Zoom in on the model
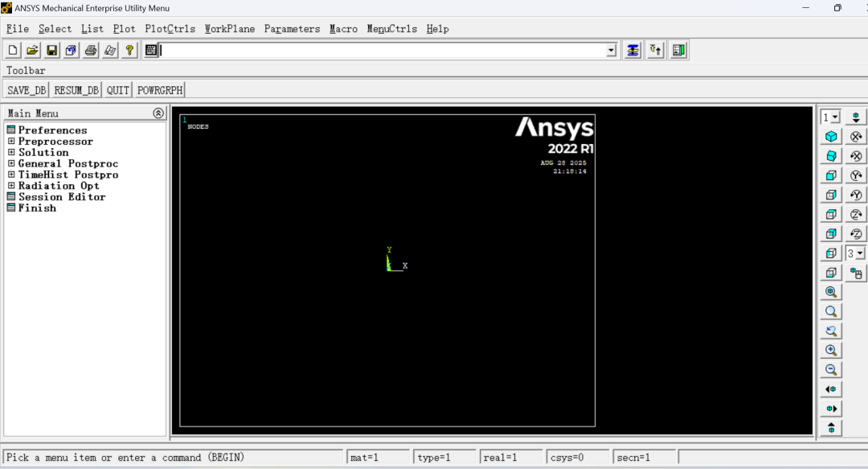 pos(831,350)
